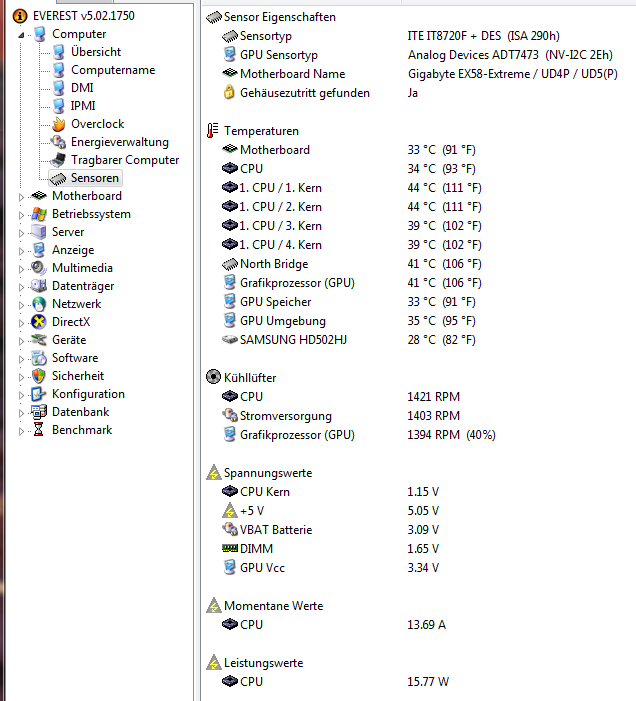This screenshot has height=701, width=636.
Task: Expand the Geräte tree node
Action: pyautogui.click(x=21, y=341)
